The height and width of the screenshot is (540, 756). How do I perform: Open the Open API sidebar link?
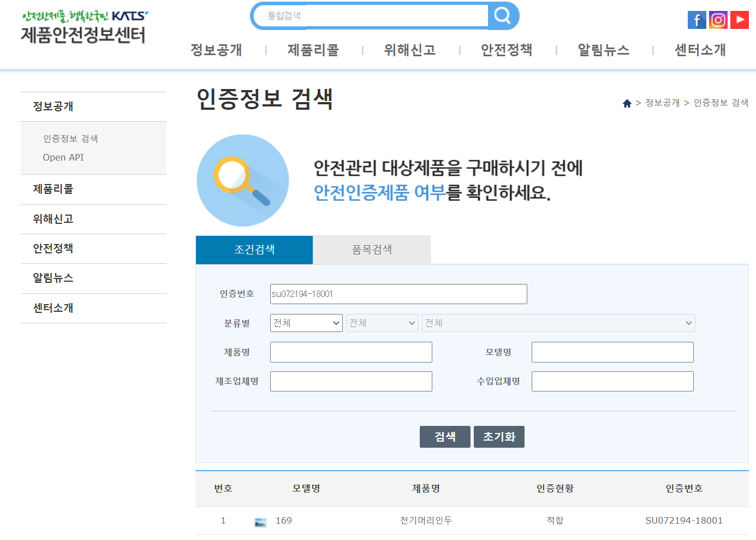click(x=63, y=157)
